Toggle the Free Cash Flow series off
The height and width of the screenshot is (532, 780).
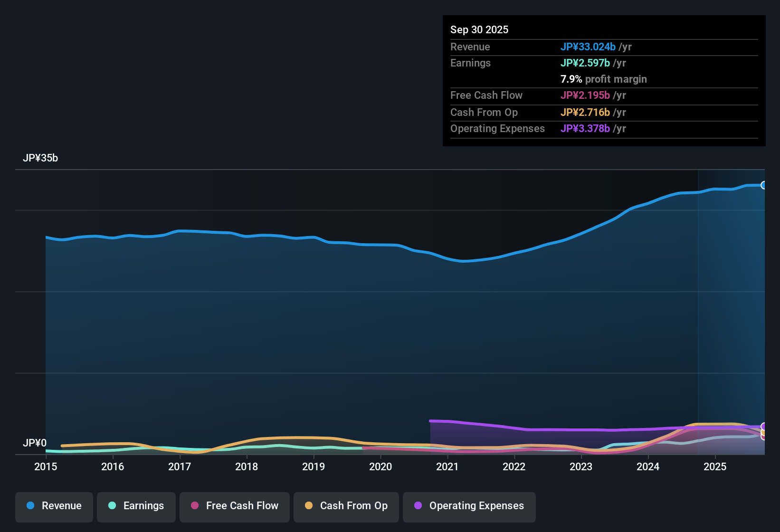click(x=234, y=506)
